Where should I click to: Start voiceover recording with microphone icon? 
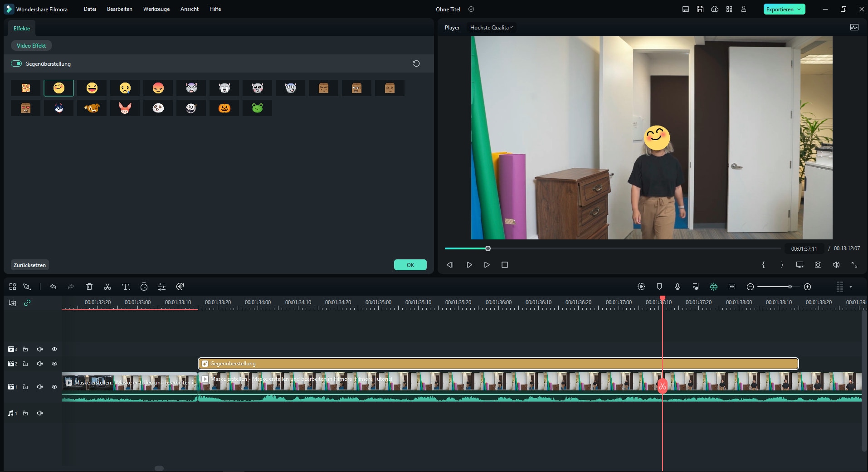pos(678,287)
